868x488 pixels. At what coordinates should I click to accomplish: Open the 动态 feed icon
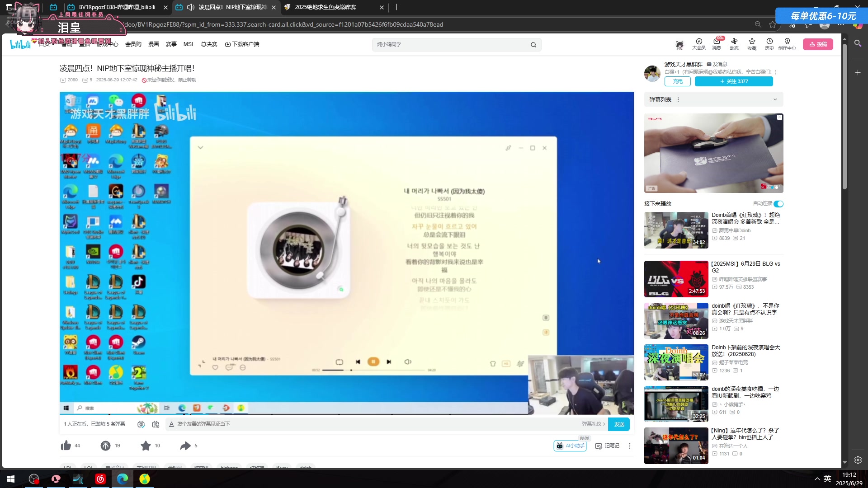click(734, 44)
